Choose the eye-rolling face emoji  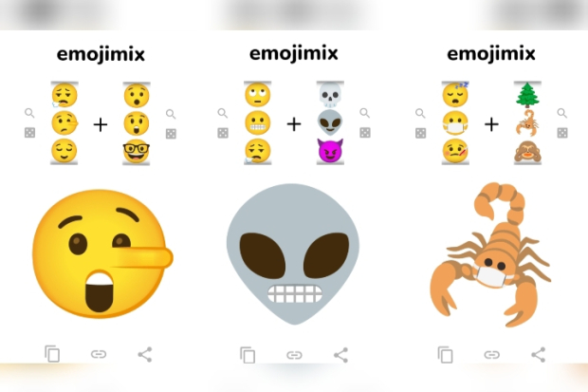click(258, 95)
